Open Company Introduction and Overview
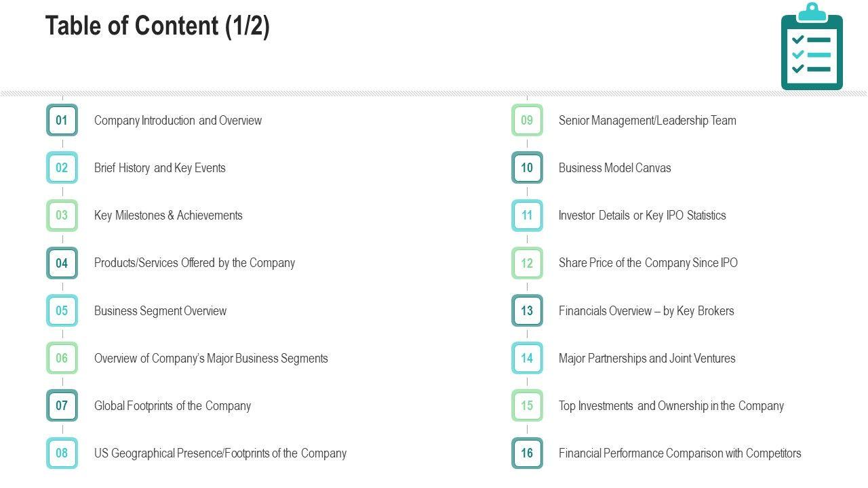 pyautogui.click(x=178, y=121)
